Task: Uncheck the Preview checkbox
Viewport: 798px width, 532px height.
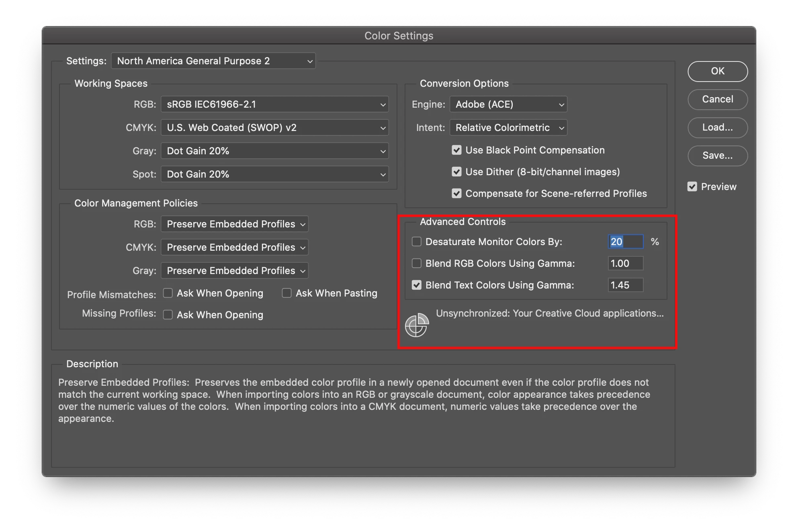Action: [692, 187]
